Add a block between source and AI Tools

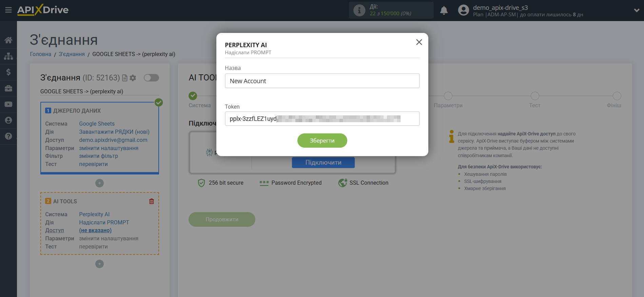pyautogui.click(x=99, y=183)
